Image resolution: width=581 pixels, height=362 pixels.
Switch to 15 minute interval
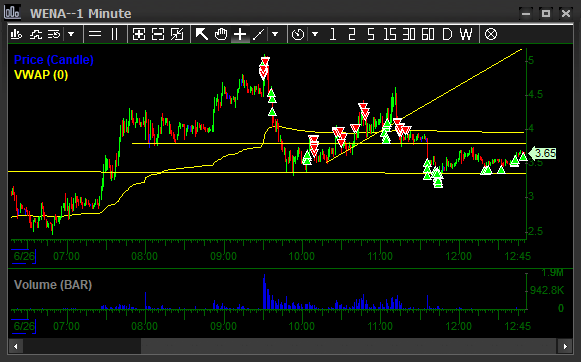click(x=390, y=34)
